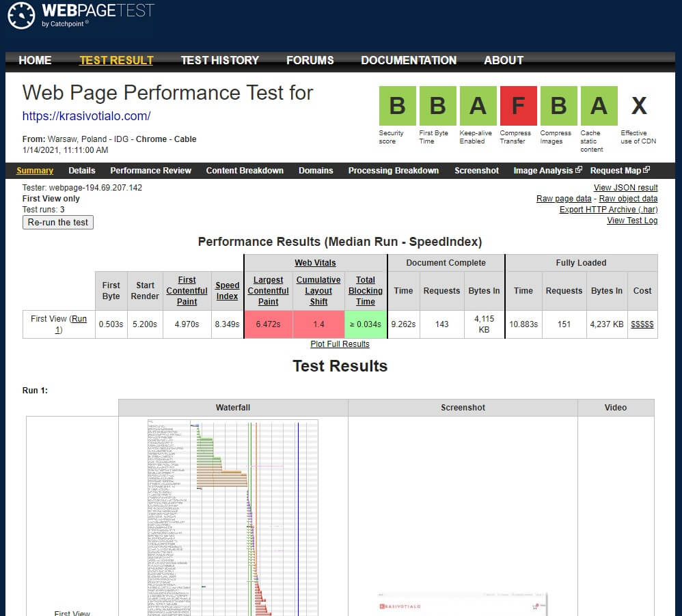Open the krasivotialo.com URL link
682x616 pixels.
[86, 116]
